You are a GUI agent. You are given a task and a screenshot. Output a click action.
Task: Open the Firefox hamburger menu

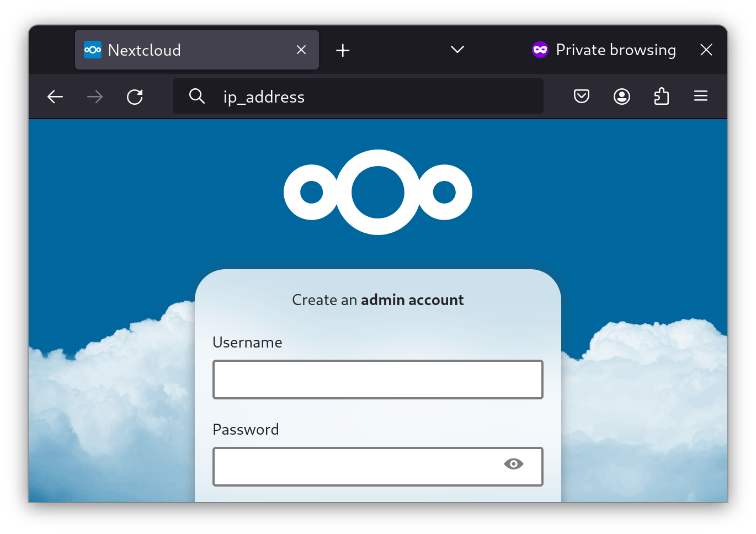[700, 96]
